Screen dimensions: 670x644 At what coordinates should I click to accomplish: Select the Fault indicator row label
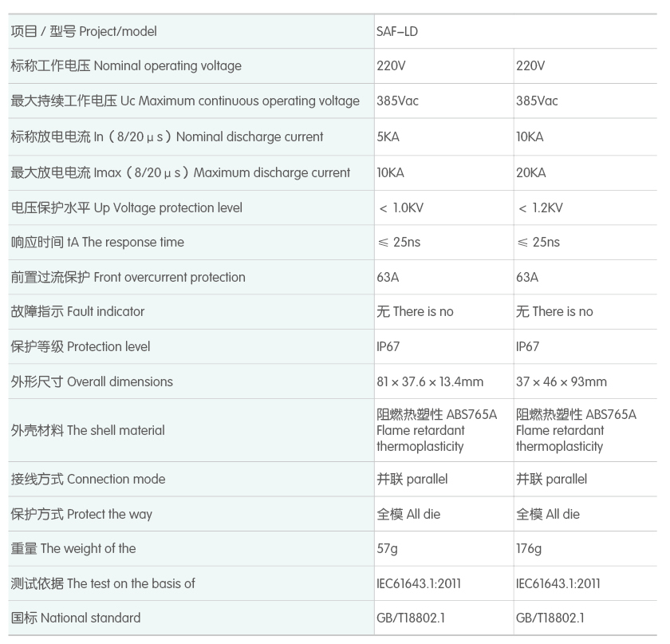pos(78,312)
